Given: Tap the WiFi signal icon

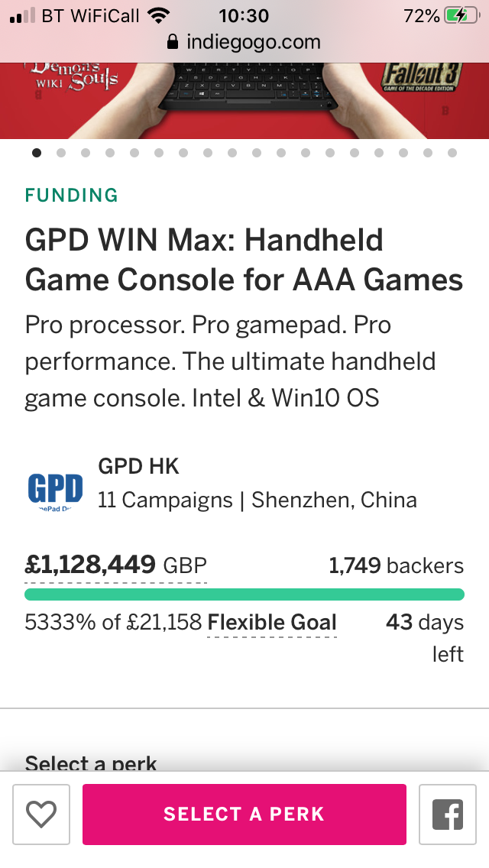Looking at the screenshot, I should click(x=159, y=16).
